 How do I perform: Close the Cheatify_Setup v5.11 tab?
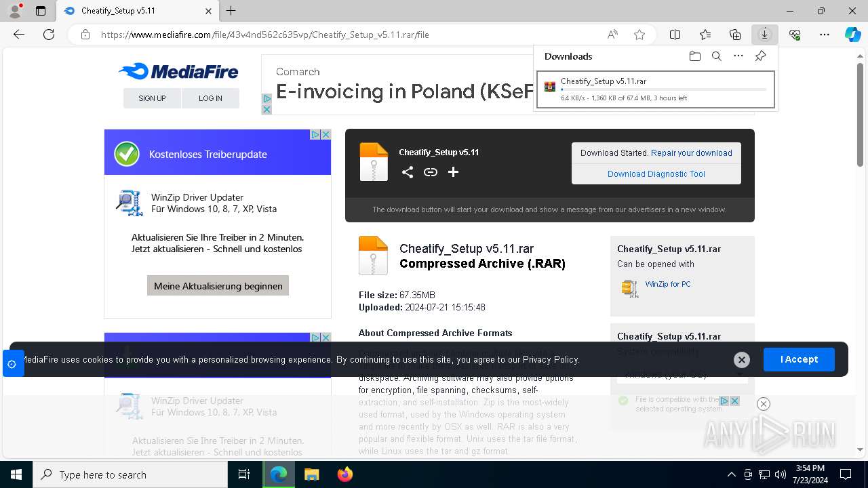coord(208,11)
